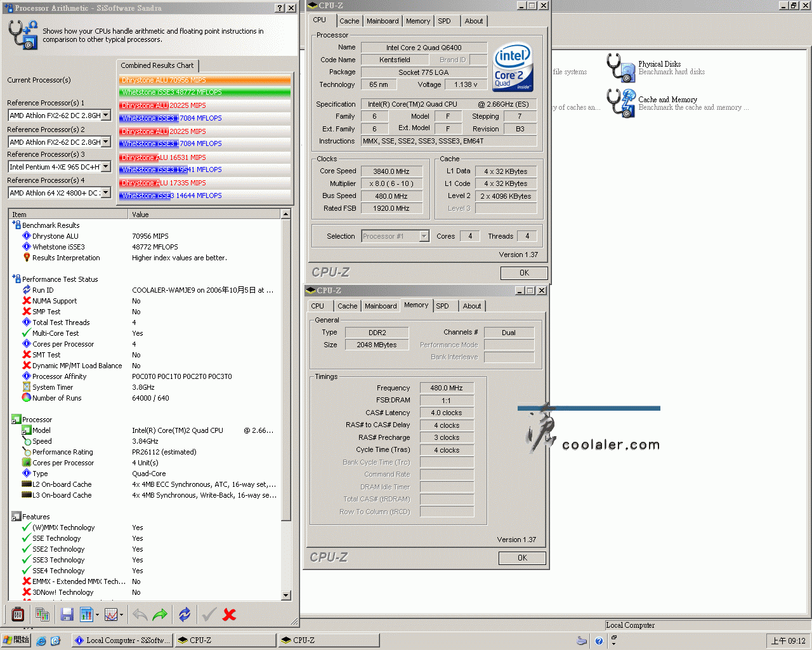Click the blue help icon in system tray
The height and width of the screenshot is (650, 812).
[599, 640]
